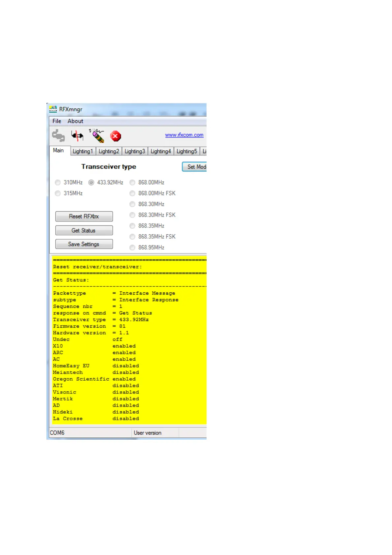Click the Set Mode button

[x=194, y=167]
